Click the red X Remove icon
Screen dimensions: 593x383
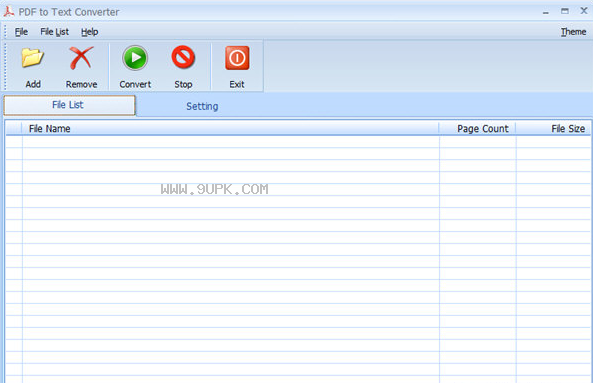pos(81,58)
